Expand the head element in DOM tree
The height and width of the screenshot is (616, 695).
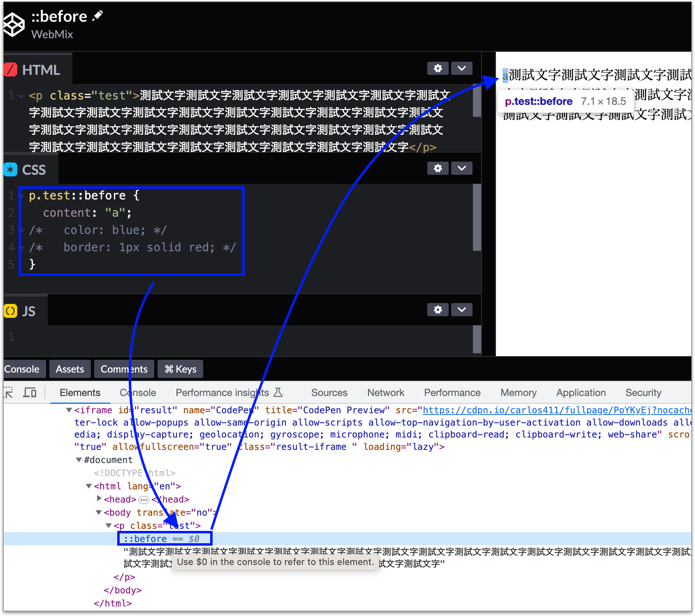coord(99,498)
